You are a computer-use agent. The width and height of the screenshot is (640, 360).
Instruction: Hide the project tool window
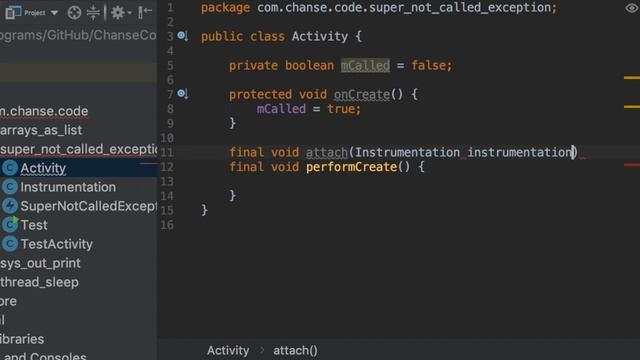click(144, 12)
